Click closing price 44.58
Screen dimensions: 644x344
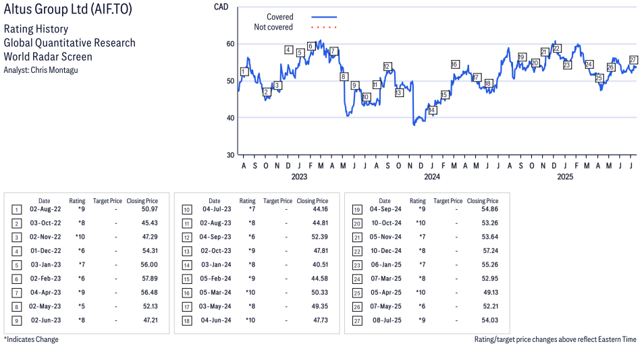tap(319, 279)
